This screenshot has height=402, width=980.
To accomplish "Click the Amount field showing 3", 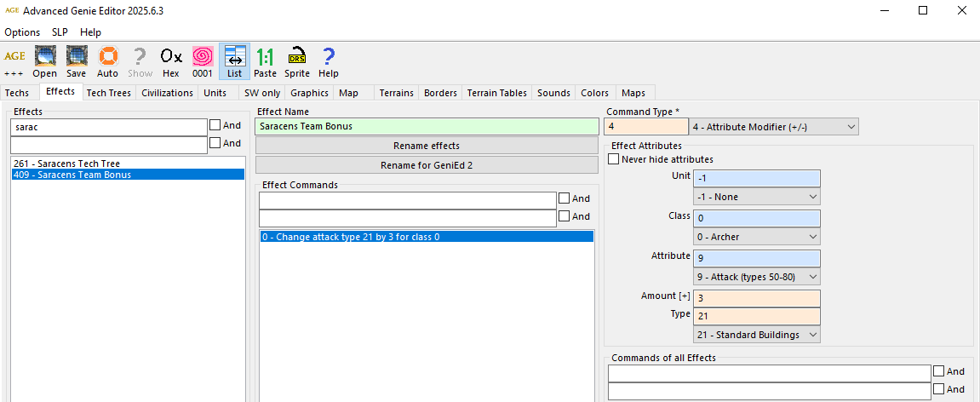I will click(x=757, y=298).
